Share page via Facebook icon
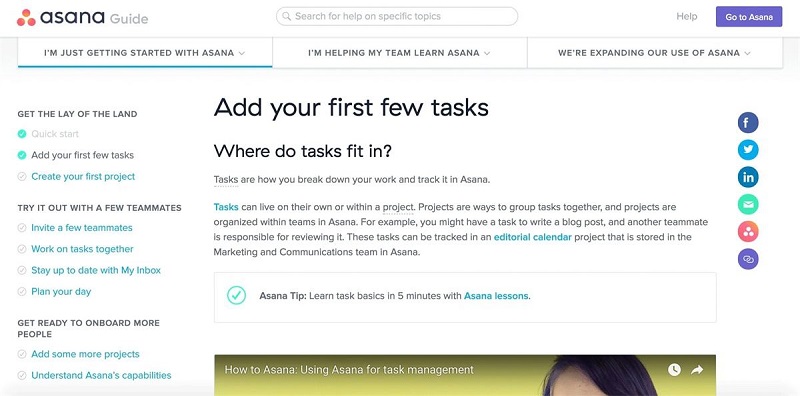The width and height of the screenshot is (800, 396). pos(748,122)
